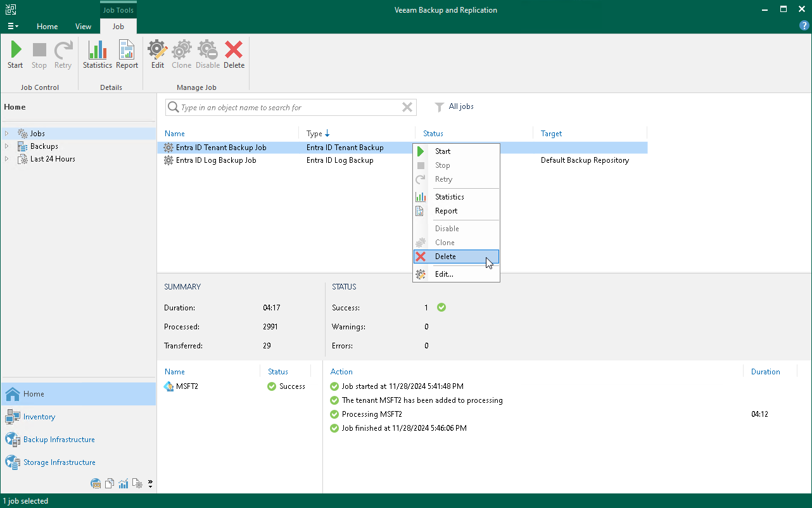Select the Job ribbon tab
The image size is (812, 508).
(118, 27)
